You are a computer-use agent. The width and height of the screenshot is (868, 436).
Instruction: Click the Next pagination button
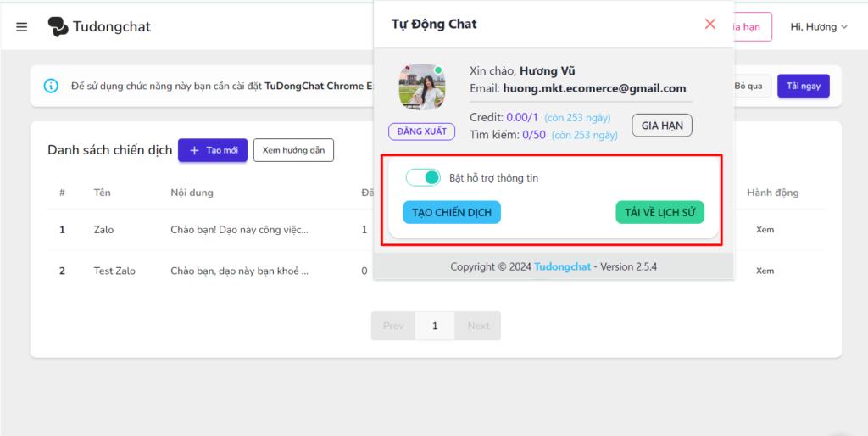(478, 326)
